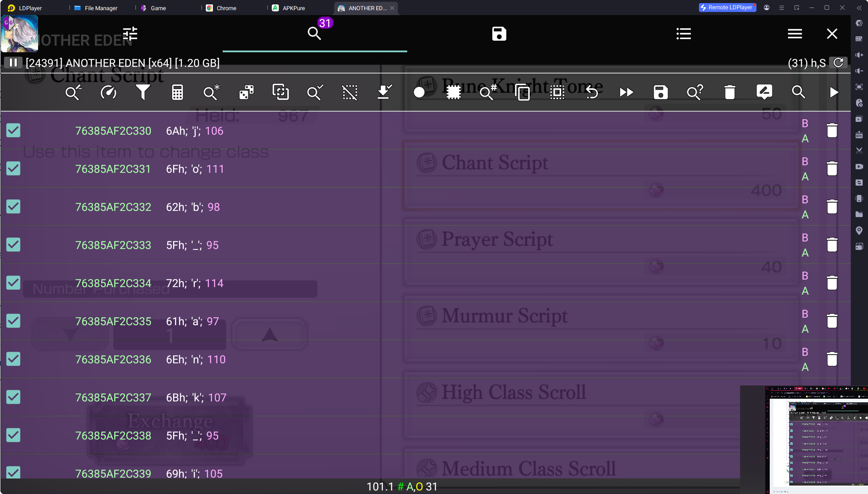Switch to the Chrome tab in LDPlayer

[221, 8]
